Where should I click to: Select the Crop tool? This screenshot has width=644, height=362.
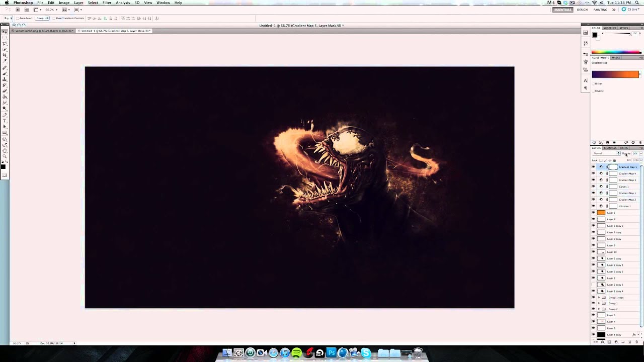[5, 55]
